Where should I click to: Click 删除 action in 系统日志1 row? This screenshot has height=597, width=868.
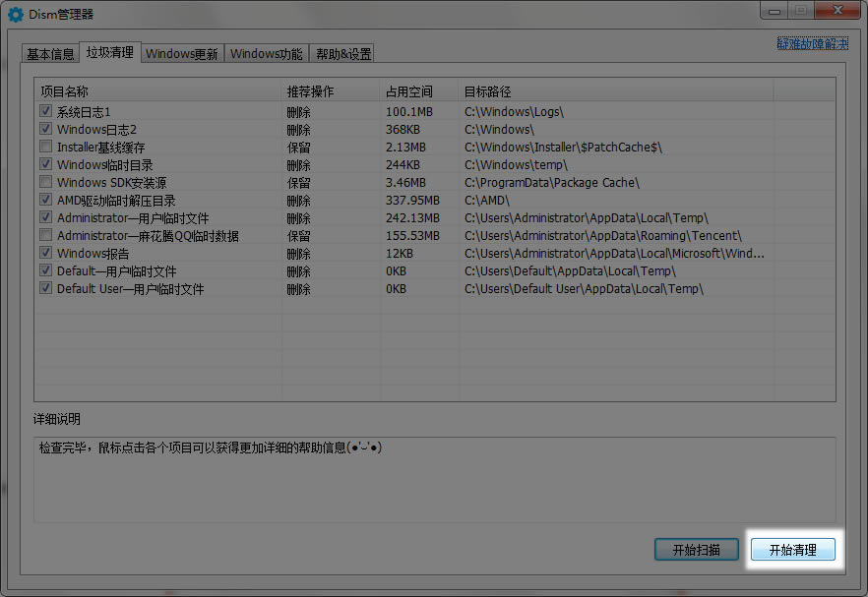(298, 112)
